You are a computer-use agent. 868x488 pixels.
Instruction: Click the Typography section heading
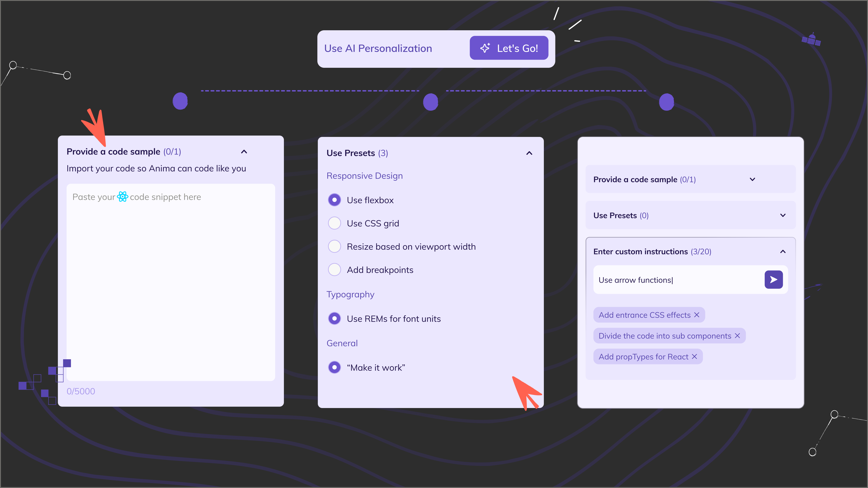coord(350,294)
